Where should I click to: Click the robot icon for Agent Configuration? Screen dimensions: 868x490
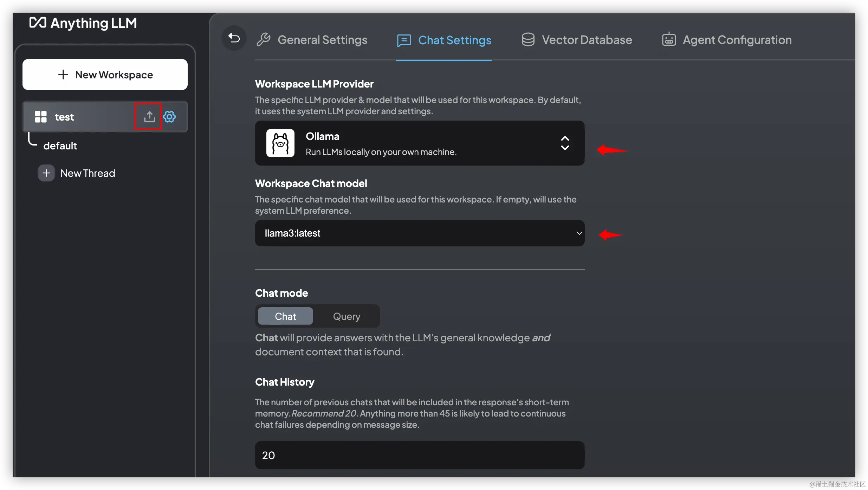coord(669,40)
